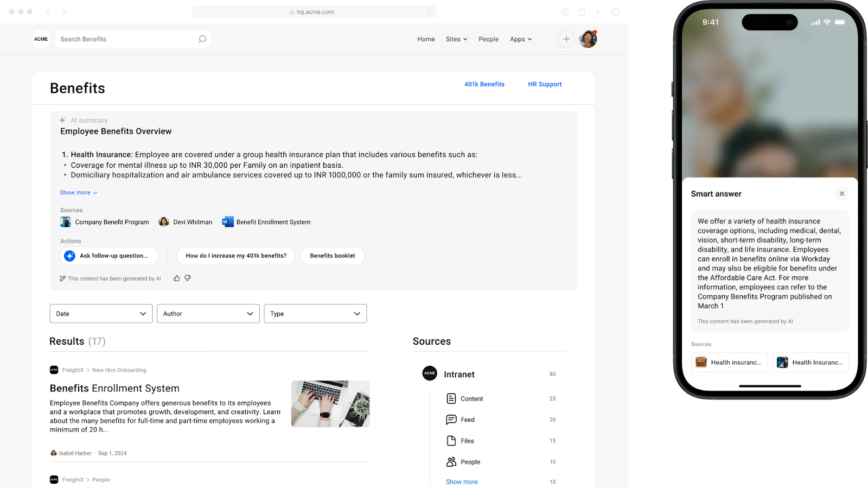Open the 401k Benefits link
The height and width of the screenshot is (488, 868).
[484, 84]
